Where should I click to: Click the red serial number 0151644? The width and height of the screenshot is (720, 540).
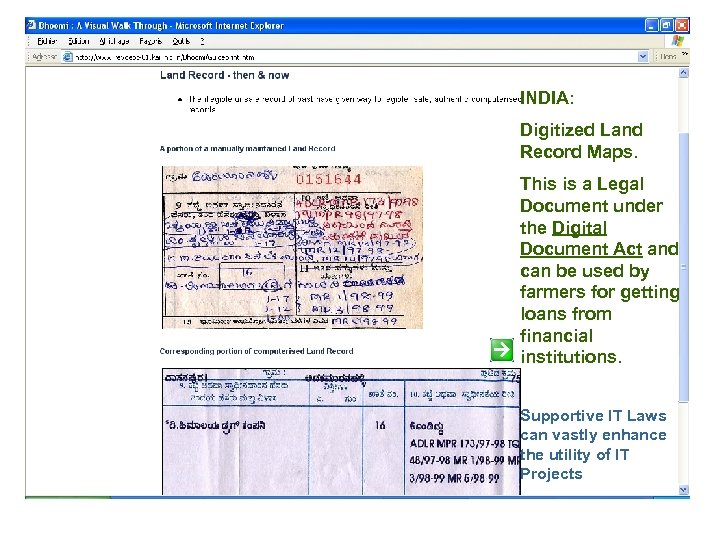coord(329,179)
